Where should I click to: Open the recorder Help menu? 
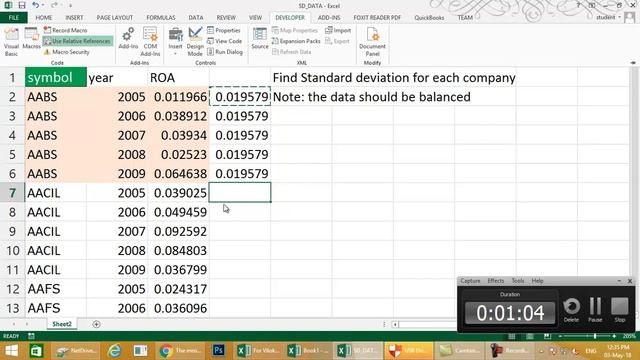pyautogui.click(x=537, y=281)
